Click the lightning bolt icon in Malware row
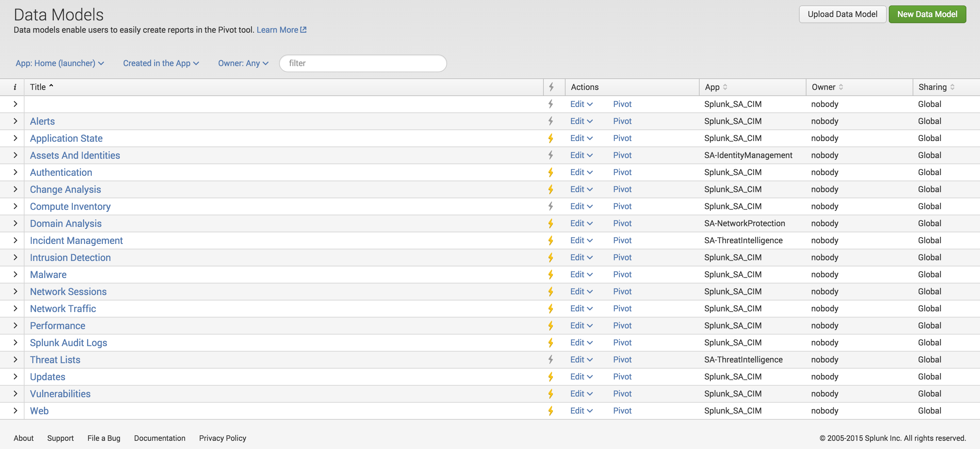This screenshot has height=449, width=980. tap(551, 275)
